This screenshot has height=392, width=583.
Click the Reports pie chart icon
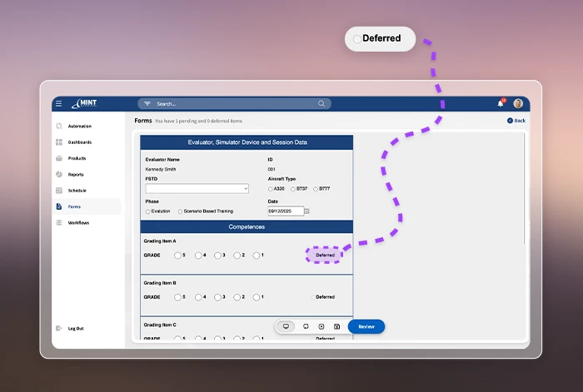coord(59,174)
